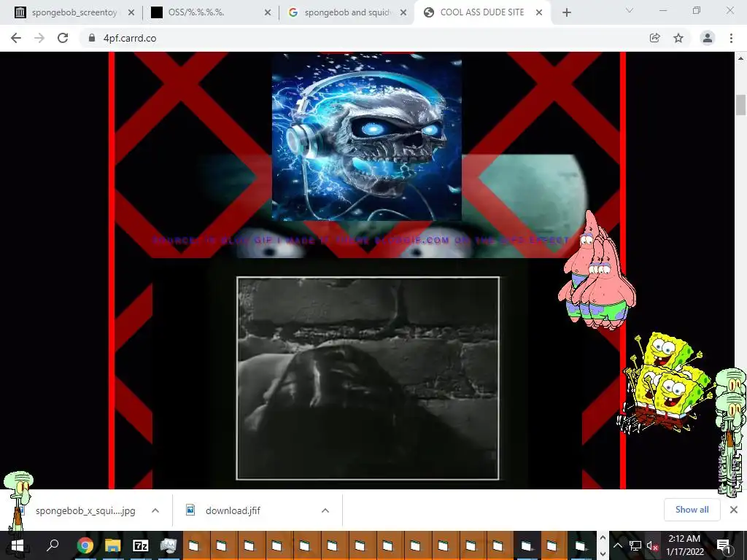Image resolution: width=747 pixels, height=560 pixels.
Task: Click the blue skull with headphones image
Action: [x=367, y=137]
